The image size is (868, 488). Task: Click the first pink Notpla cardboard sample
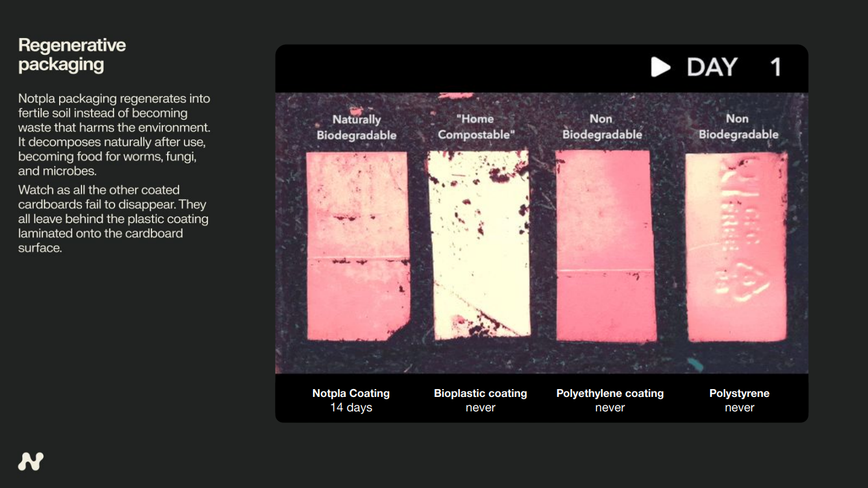pos(358,246)
